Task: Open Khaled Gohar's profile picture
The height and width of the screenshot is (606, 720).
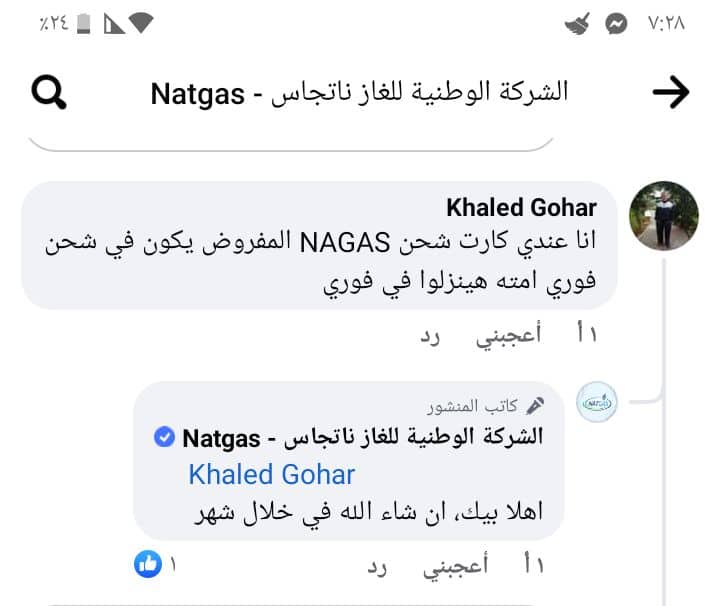Action: (x=663, y=215)
